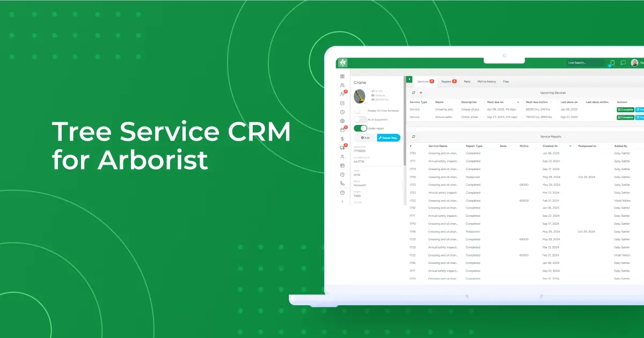Collapse the Crane details panel
644x338 pixels.
point(409,80)
